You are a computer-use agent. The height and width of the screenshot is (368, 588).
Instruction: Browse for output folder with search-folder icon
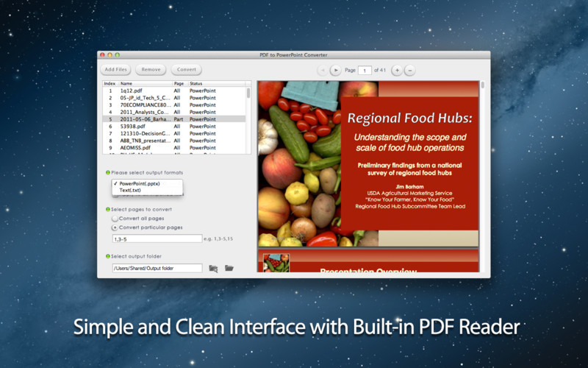(x=213, y=269)
